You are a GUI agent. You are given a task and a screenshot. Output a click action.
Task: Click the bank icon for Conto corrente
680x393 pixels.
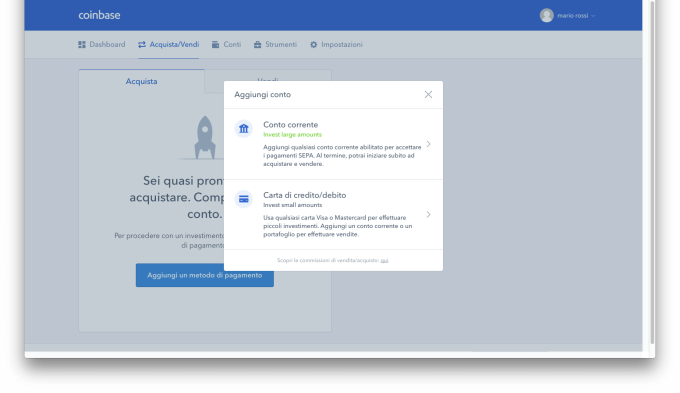point(244,129)
